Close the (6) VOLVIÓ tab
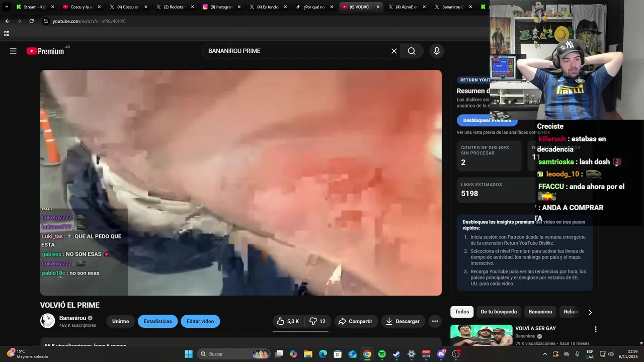 pos(378,7)
